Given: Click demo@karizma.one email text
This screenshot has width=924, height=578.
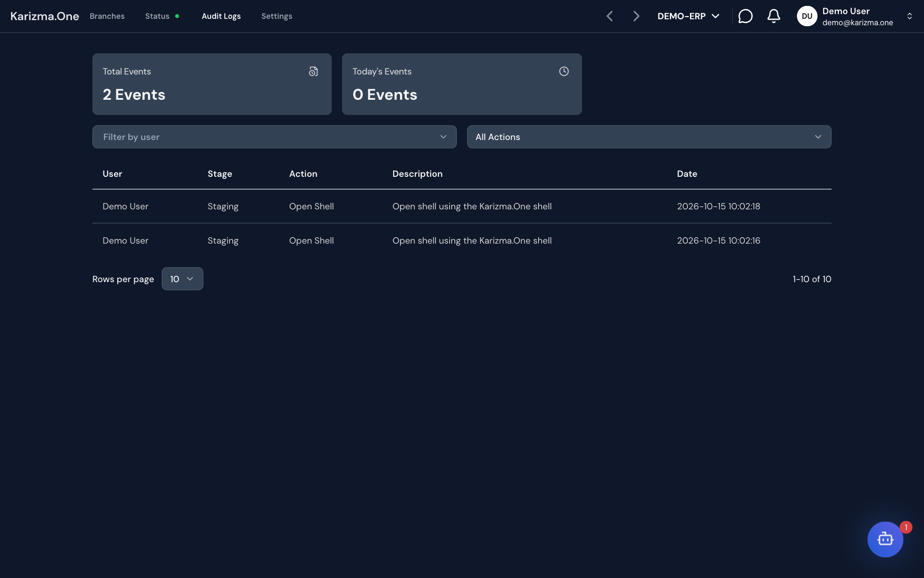Looking at the screenshot, I should 857,22.
